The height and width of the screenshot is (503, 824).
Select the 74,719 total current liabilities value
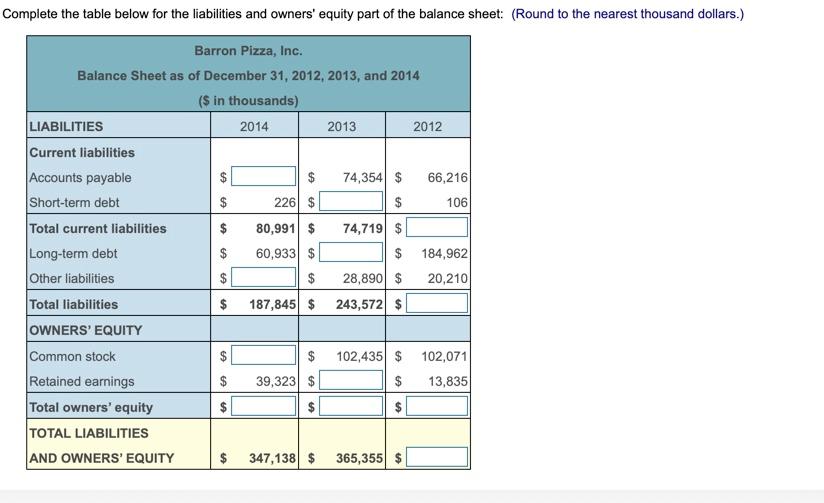(363, 229)
